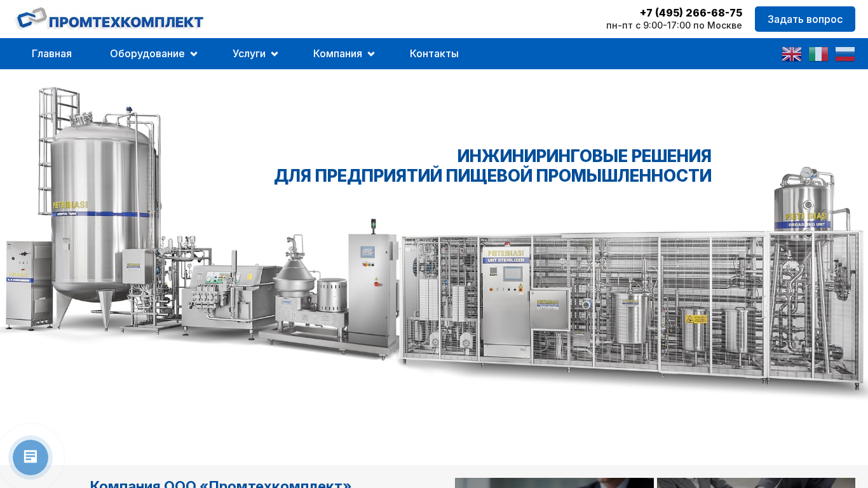Expand the Оборудование dropdown arrow

pos(194,54)
